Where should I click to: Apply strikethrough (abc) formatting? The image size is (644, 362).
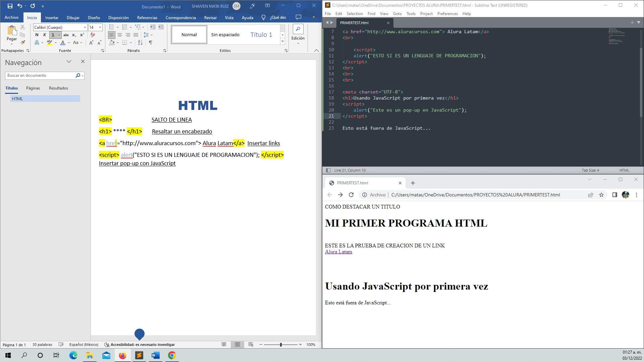66,35
